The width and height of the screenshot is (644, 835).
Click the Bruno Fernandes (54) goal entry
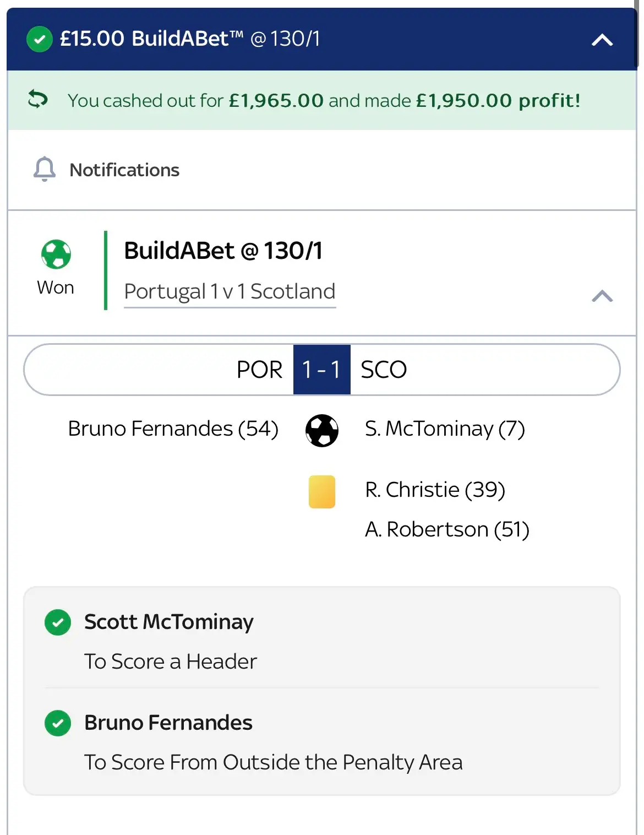[x=173, y=429]
